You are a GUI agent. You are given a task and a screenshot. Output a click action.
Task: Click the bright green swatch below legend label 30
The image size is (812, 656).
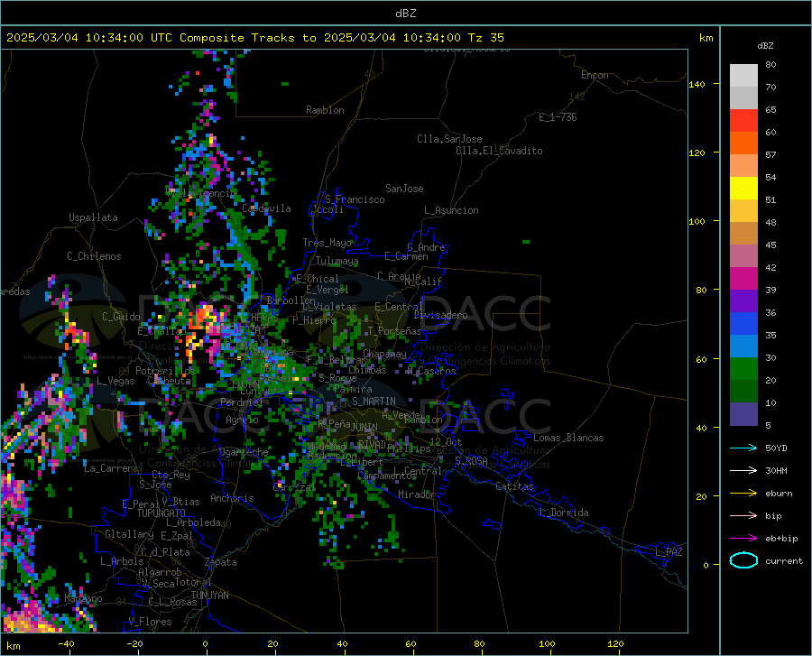(743, 369)
